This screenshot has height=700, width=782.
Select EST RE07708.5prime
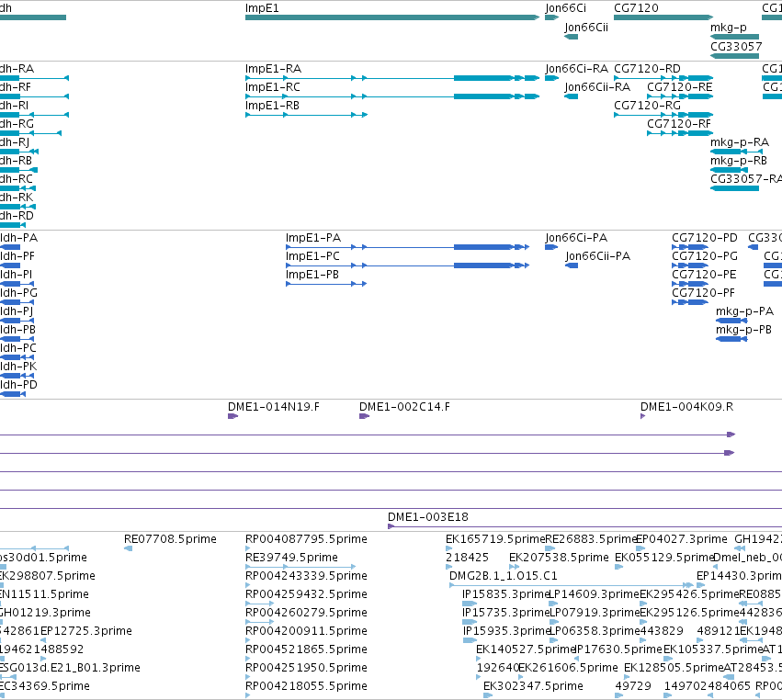point(170,538)
